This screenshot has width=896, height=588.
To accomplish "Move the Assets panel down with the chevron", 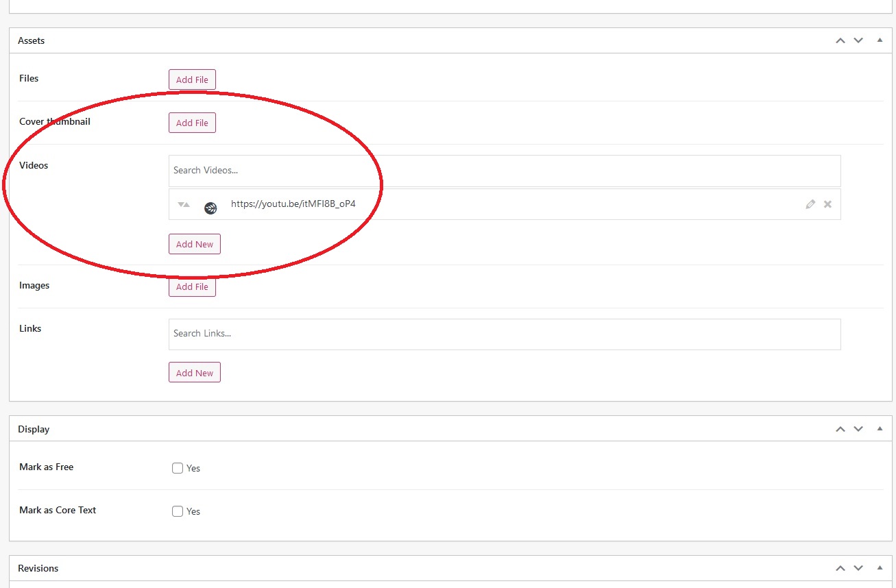I will (x=858, y=40).
